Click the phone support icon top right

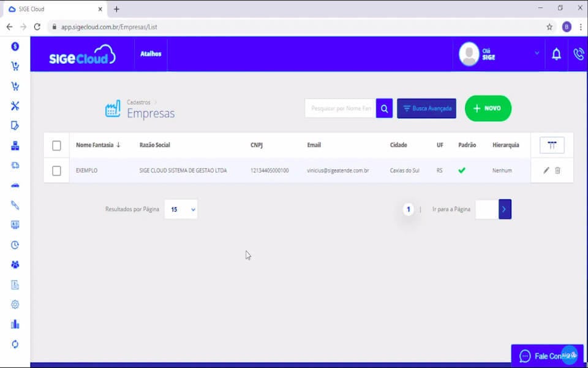pos(578,55)
